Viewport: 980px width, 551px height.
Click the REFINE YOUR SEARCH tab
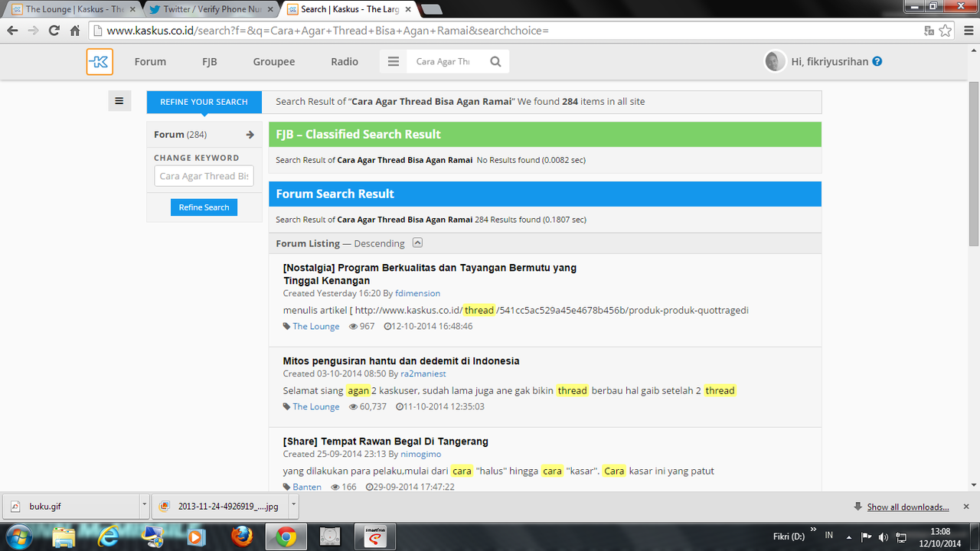(x=204, y=102)
